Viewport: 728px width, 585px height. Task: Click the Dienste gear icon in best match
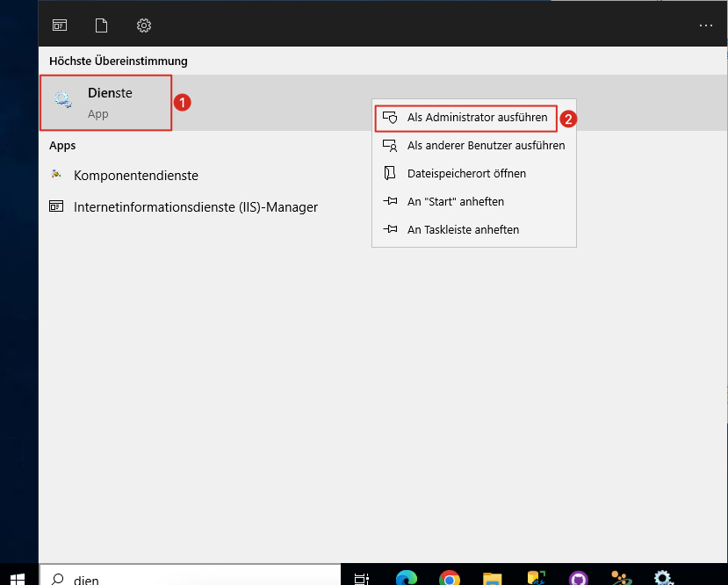click(62, 100)
